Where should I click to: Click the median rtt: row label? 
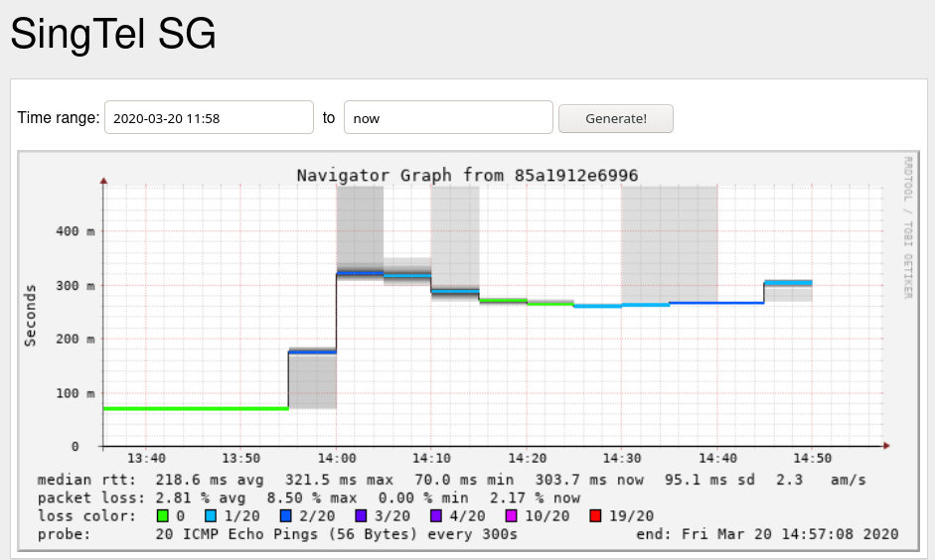(x=87, y=480)
